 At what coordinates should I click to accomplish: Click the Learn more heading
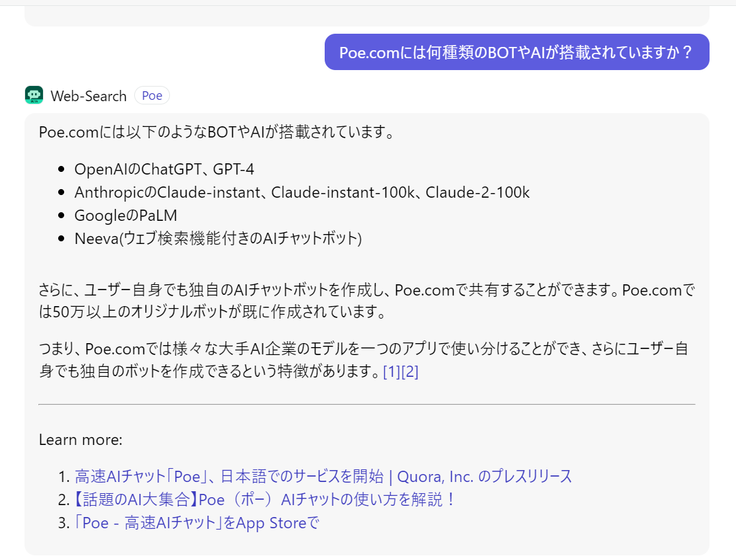pyautogui.click(x=81, y=440)
